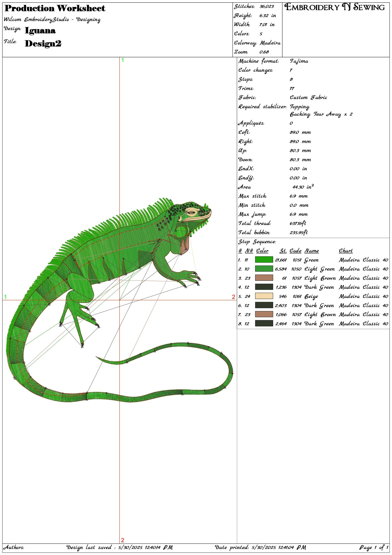Screen dimensions: 392x555
Task: Click the 'St.' column header
Action: tap(283, 251)
